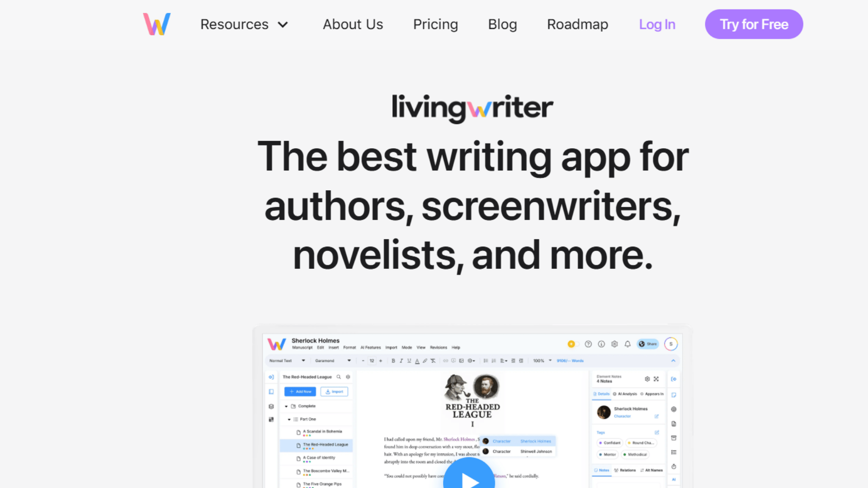The height and width of the screenshot is (488, 868).
Task: Edit the Tags section
Action: point(657,432)
